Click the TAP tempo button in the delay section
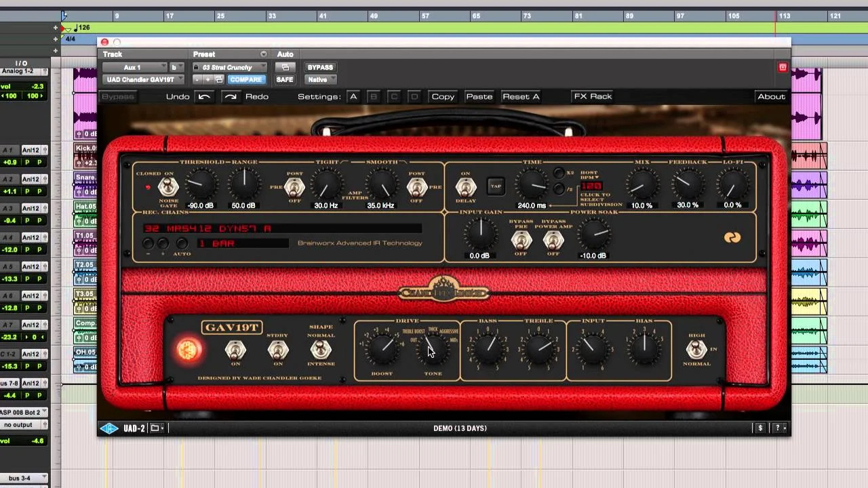The image size is (868, 488). (x=495, y=185)
